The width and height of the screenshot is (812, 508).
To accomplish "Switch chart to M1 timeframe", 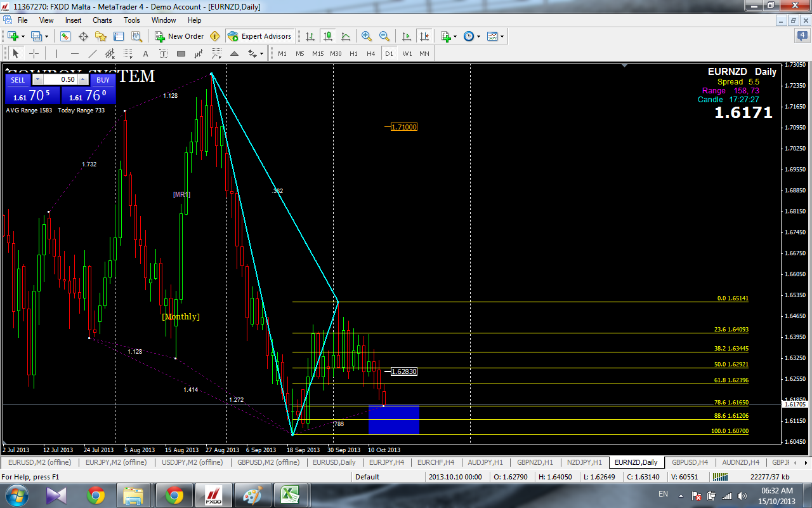I will pos(282,53).
